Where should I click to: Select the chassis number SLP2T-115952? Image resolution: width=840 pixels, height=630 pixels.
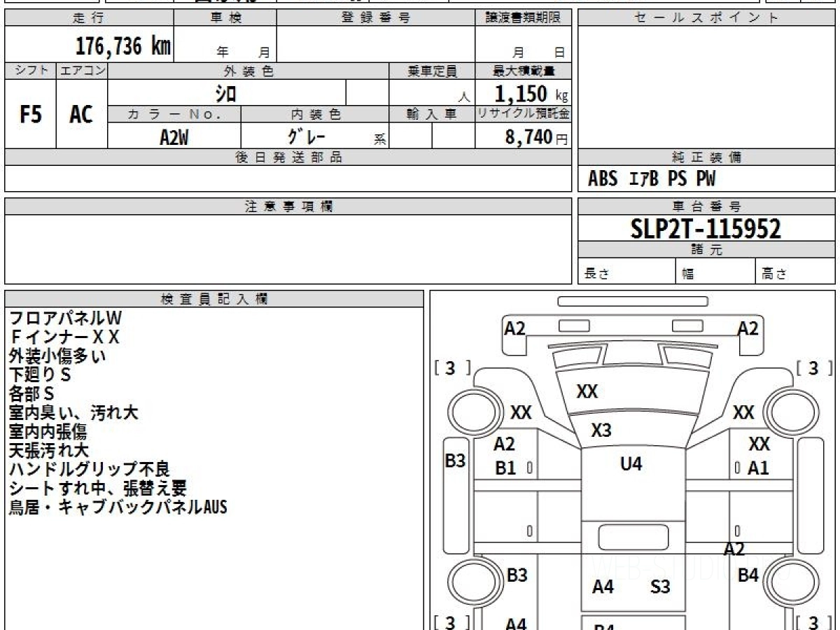pyautogui.click(x=706, y=228)
